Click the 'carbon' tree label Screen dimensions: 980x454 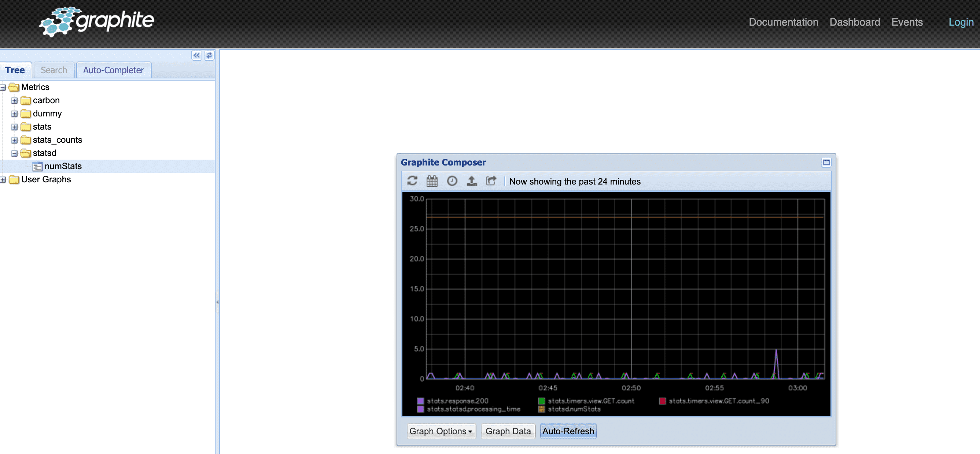[46, 100]
